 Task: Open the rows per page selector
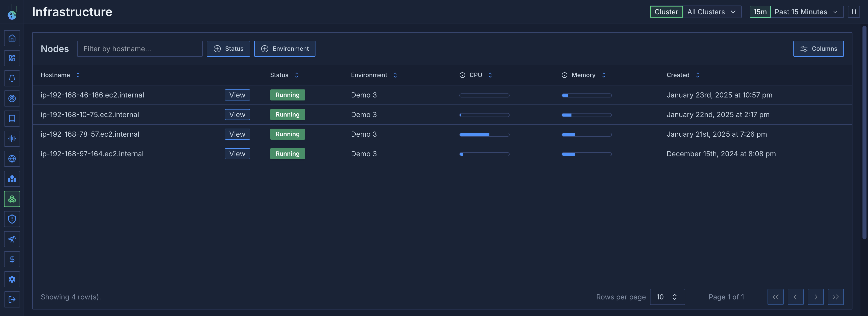tap(667, 297)
